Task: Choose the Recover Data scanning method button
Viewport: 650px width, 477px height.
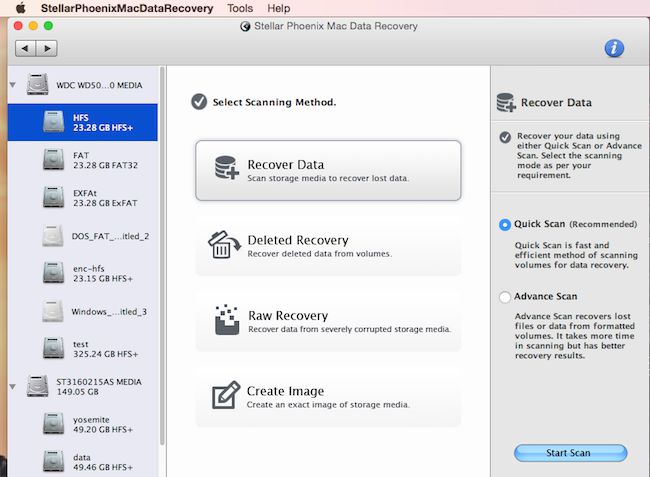Action: (x=328, y=170)
